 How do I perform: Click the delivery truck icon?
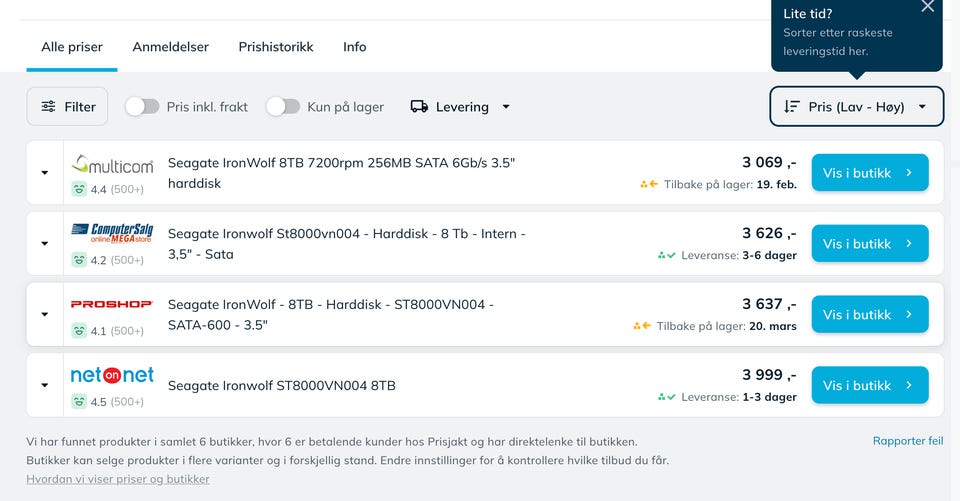pyautogui.click(x=420, y=107)
